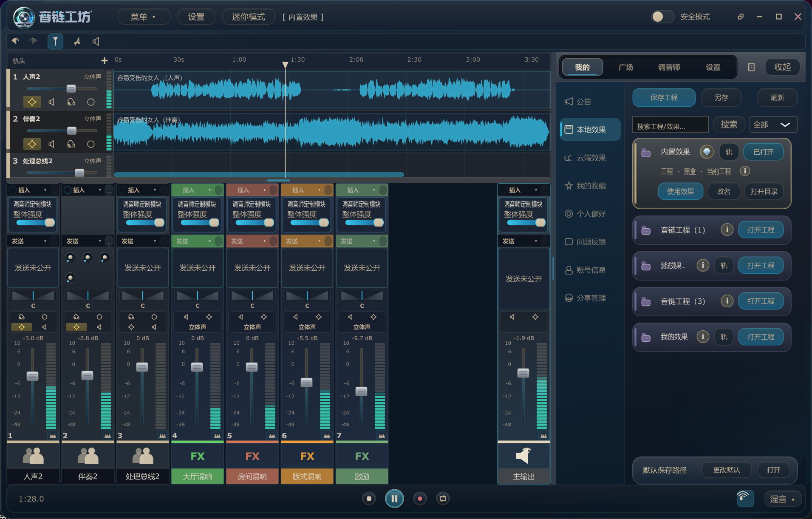Switch to the 调音师 tab
The height and width of the screenshot is (519, 812).
tap(669, 67)
